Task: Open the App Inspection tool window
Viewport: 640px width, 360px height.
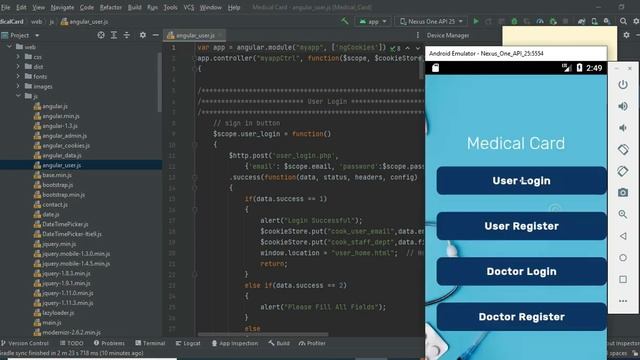Action: [x=235, y=343]
